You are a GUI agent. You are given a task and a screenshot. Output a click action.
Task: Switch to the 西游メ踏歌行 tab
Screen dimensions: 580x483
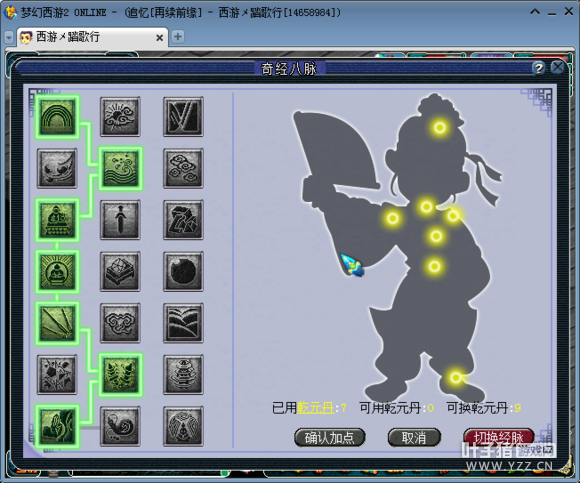point(92,37)
